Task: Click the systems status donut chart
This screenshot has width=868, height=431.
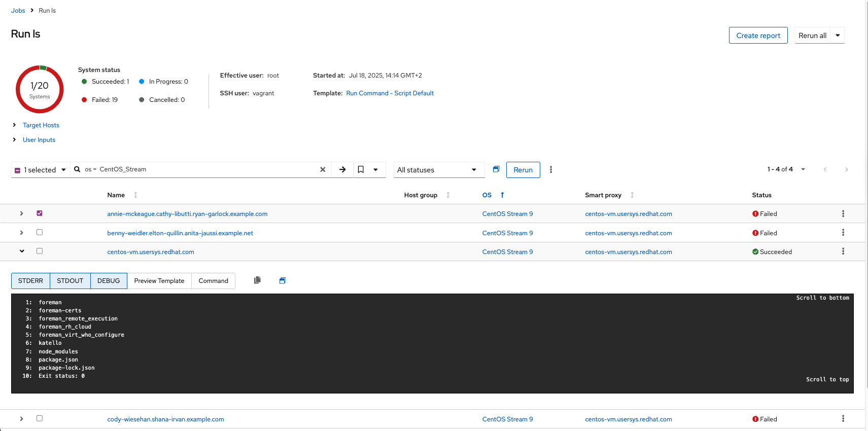Action: click(x=40, y=89)
